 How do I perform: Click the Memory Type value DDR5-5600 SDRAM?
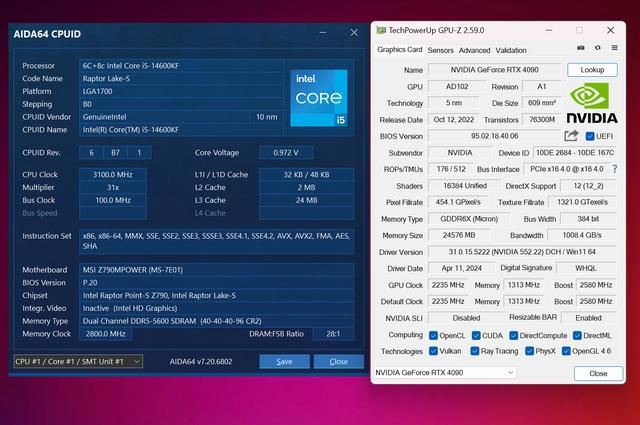coord(216,321)
